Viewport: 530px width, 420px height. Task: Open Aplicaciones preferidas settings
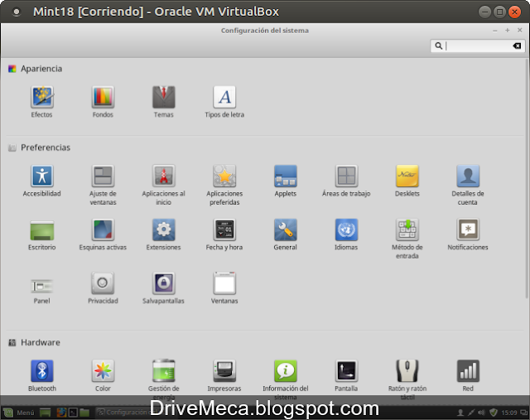click(x=224, y=185)
